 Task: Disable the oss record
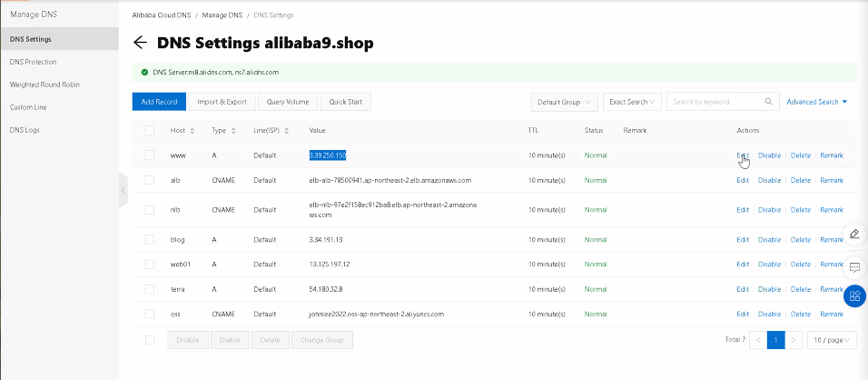pos(769,314)
